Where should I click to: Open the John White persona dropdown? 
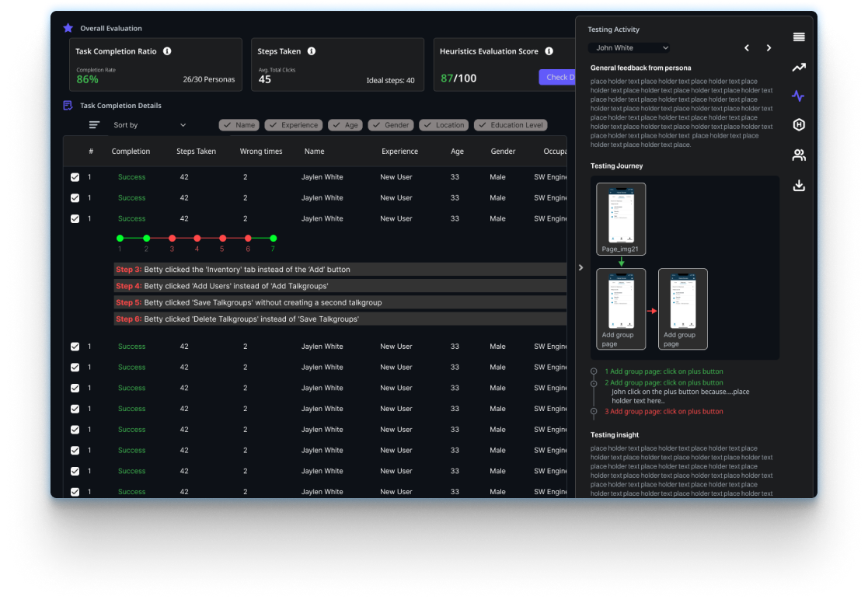[x=629, y=48]
